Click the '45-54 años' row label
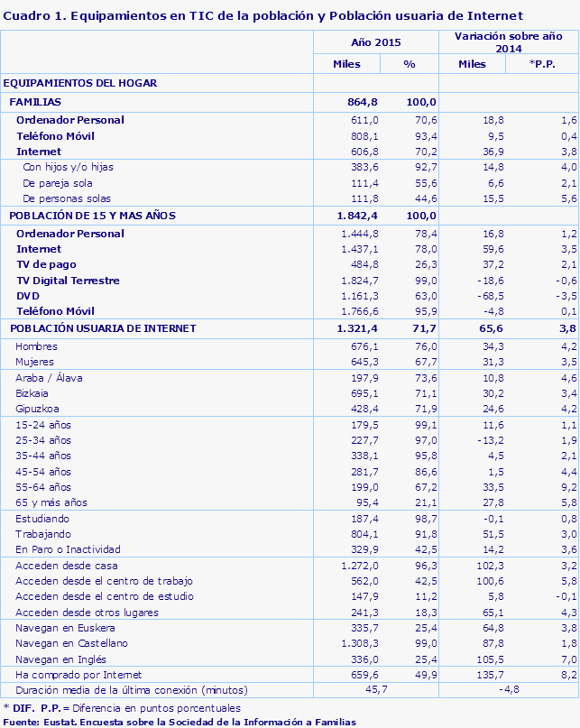Image resolution: width=580 pixels, height=728 pixels. pos(43,472)
